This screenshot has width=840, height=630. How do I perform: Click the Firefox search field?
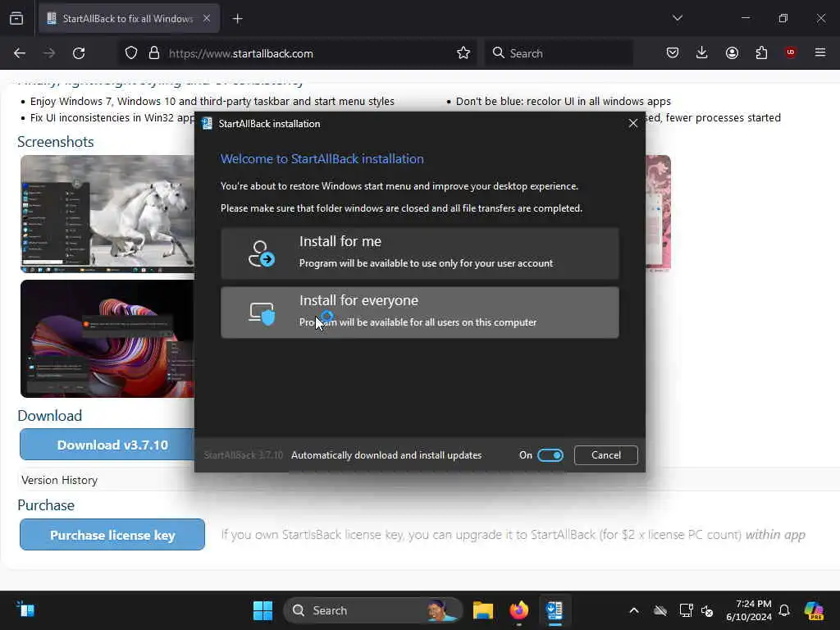click(559, 53)
